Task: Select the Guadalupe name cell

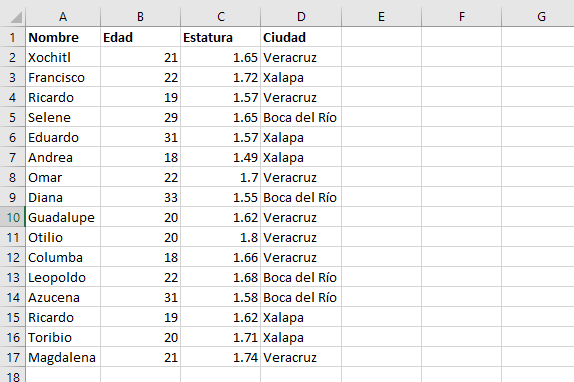Action: [63, 217]
